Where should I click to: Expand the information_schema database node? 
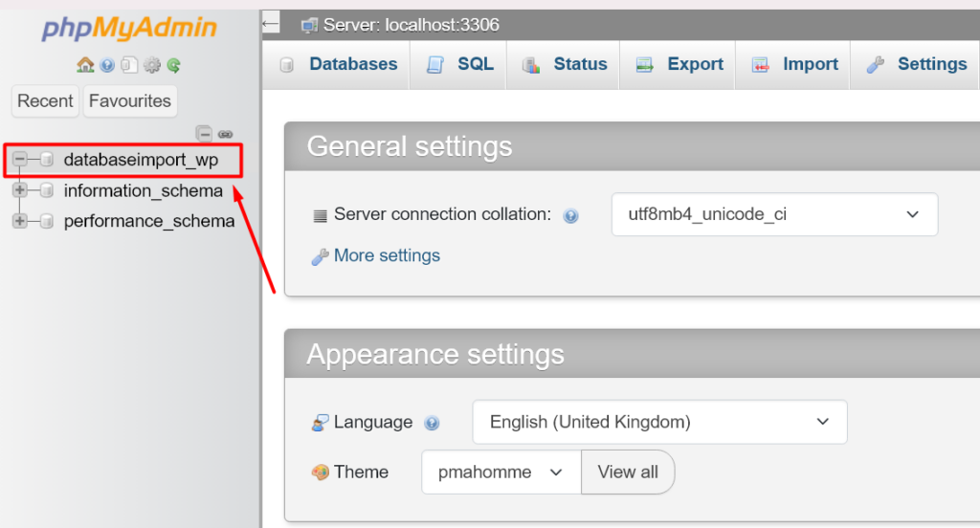(20, 190)
